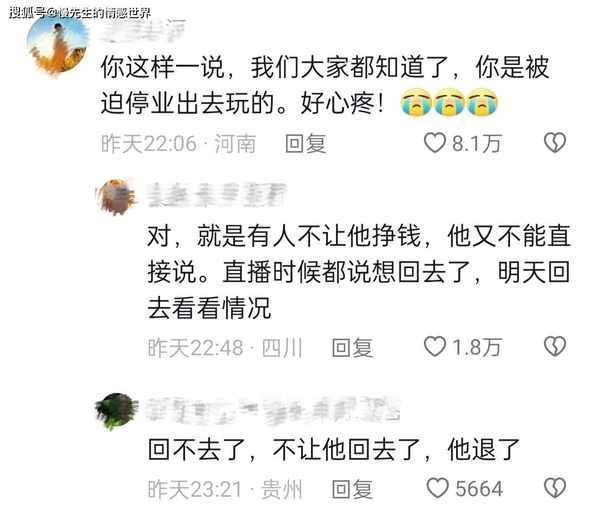Reply to the 昨天22:06 Henan comment

(x=305, y=144)
